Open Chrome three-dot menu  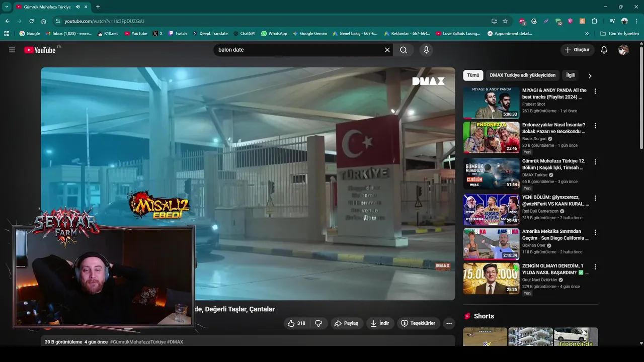click(x=636, y=21)
